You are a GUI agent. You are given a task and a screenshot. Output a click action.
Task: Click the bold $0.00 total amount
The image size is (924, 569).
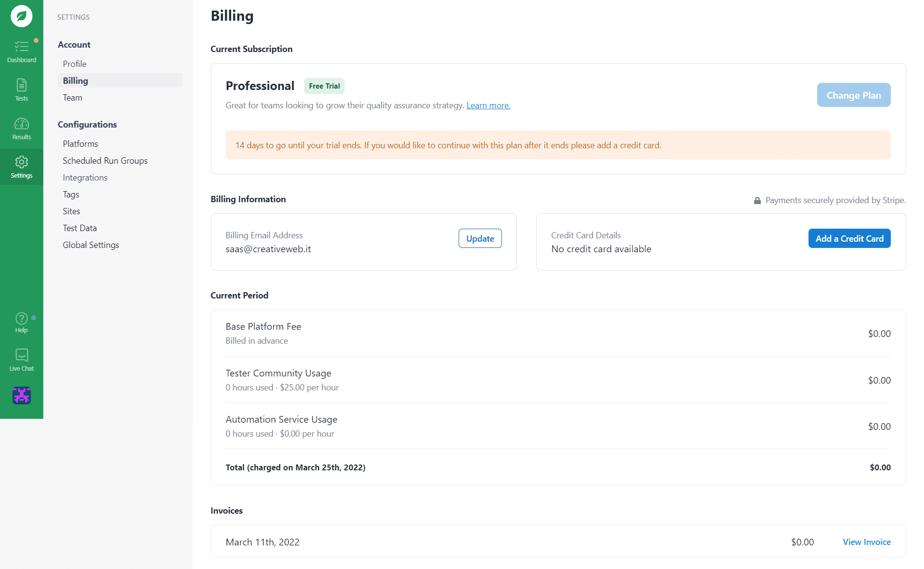(880, 467)
